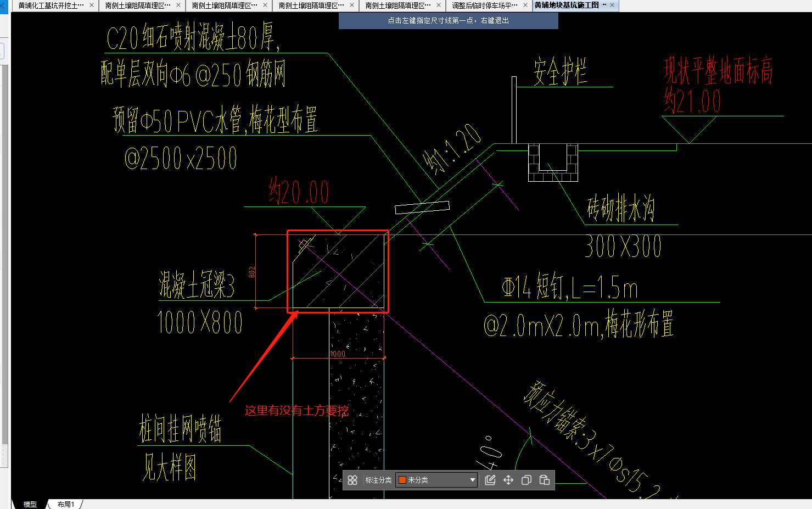Screen dimensions: 812x509
Task: Click the red 约21.00 elevation text
Action: (x=692, y=101)
